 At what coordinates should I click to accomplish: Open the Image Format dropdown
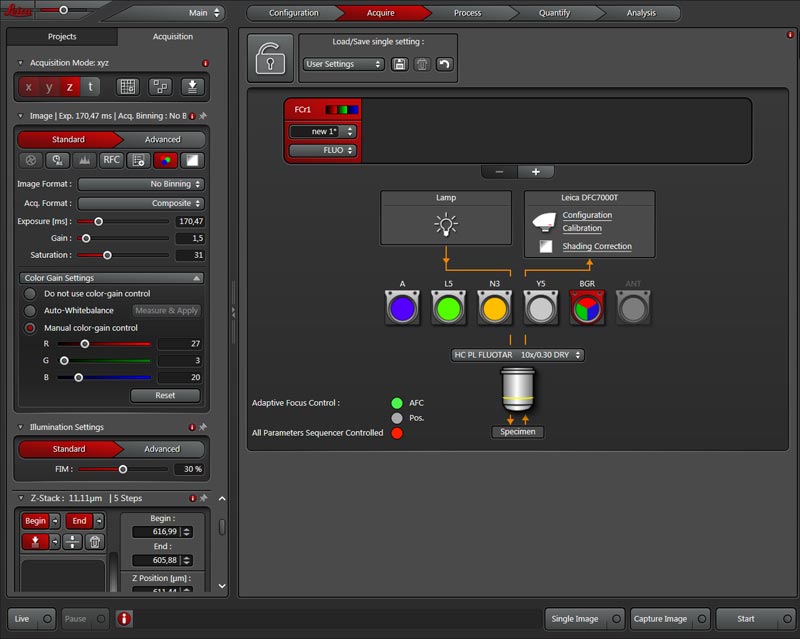pos(141,184)
